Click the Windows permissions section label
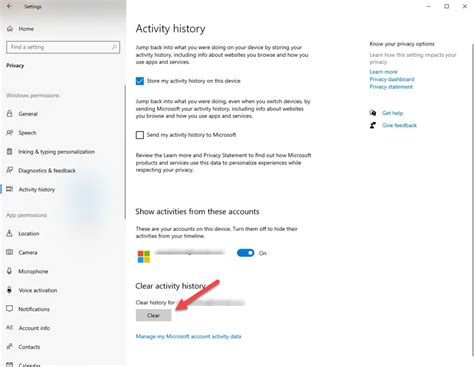This screenshot has height=367, width=474. [x=33, y=95]
